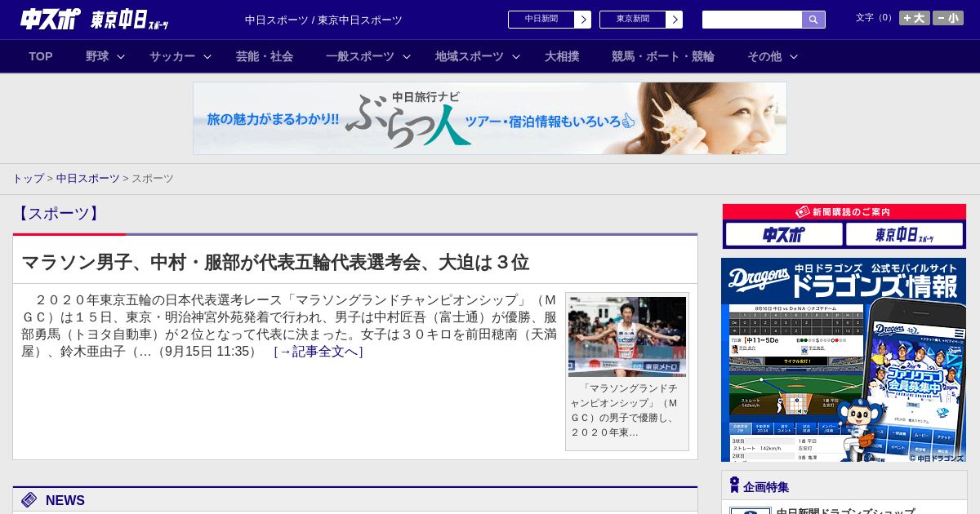The height and width of the screenshot is (514, 980).
Task: Expand the 地域スポーツ dropdown chevron
Action: click(516, 56)
